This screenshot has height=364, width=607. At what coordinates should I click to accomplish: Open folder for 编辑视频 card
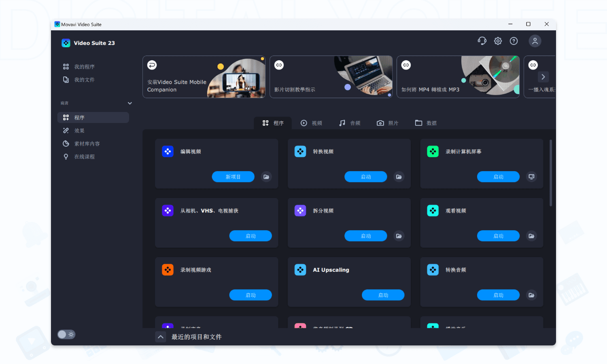pyautogui.click(x=266, y=177)
